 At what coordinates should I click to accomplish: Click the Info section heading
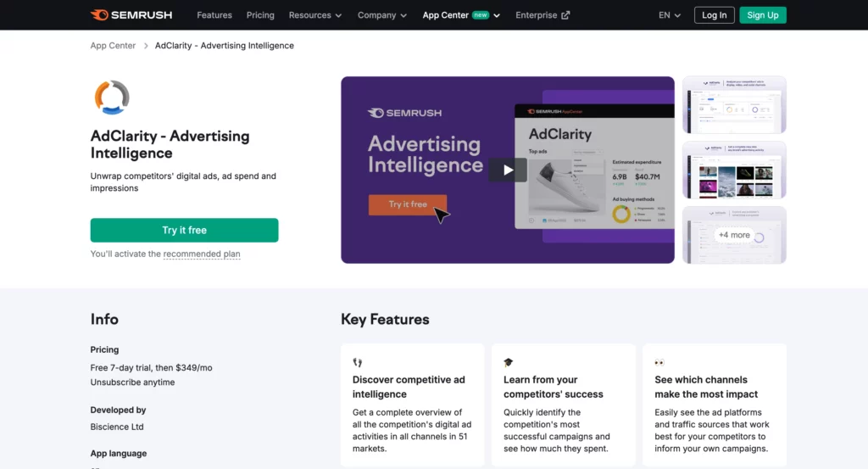click(x=104, y=320)
